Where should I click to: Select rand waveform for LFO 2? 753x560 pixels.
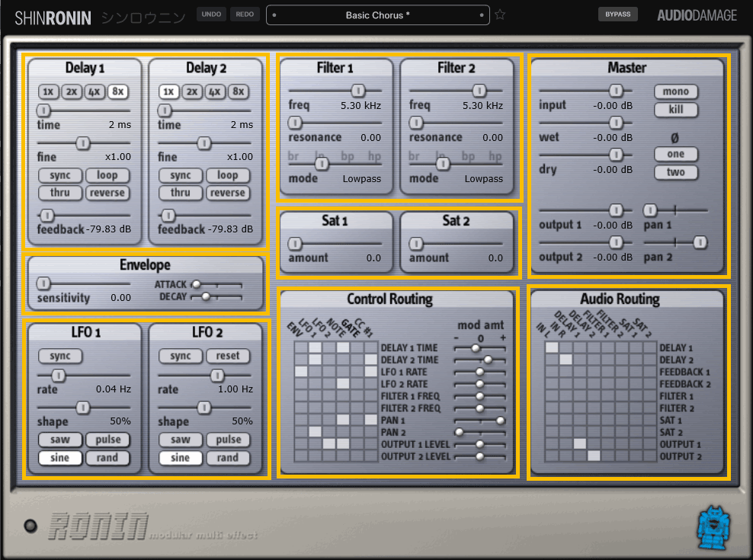point(228,458)
